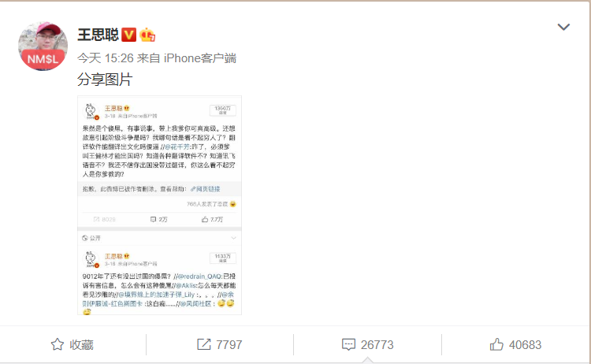Click the @花千芳 mention in screenshot

pos(177,147)
